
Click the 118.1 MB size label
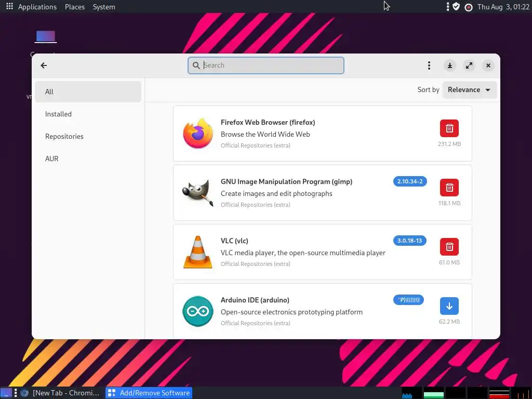(449, 203)
